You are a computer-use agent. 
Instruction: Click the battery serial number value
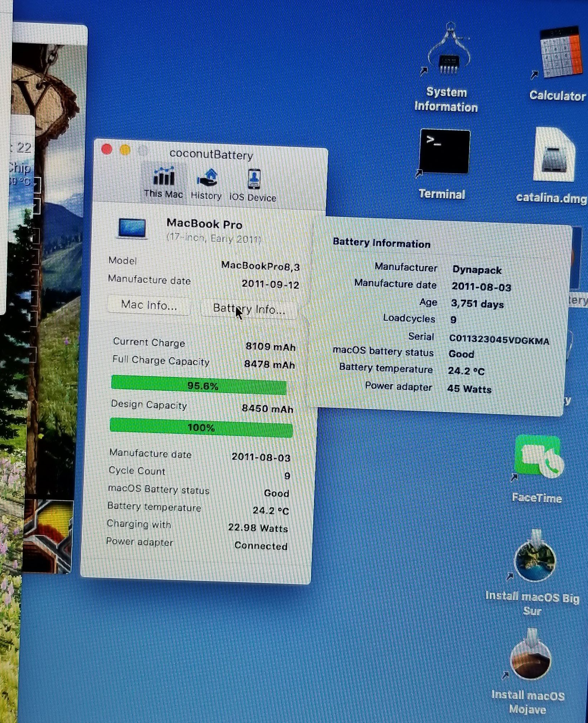click(x=499, y=339)
